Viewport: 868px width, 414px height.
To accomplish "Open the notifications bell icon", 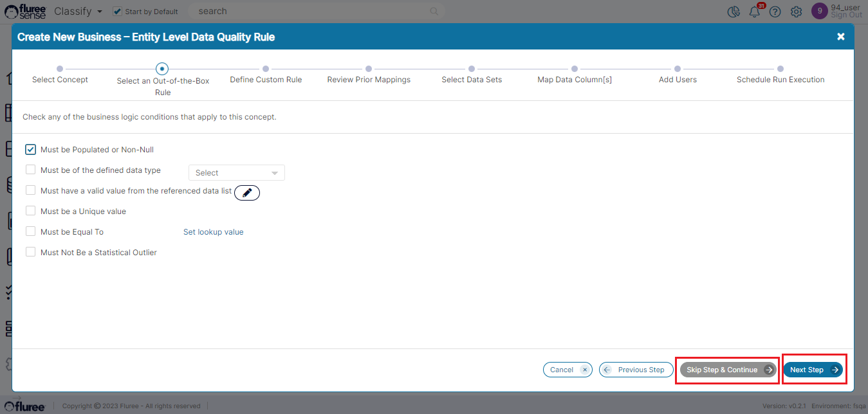I will point(755,12).
